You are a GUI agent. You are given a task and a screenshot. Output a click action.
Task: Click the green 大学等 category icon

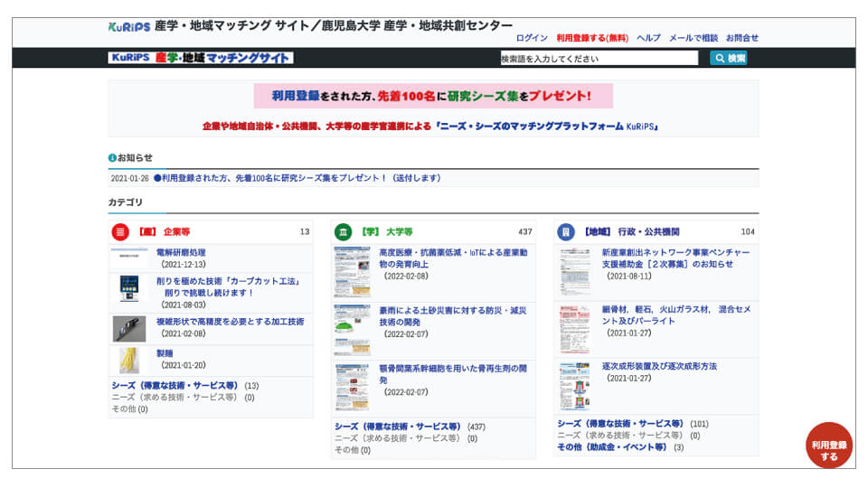pyautogui.click(x=344, y=232)
